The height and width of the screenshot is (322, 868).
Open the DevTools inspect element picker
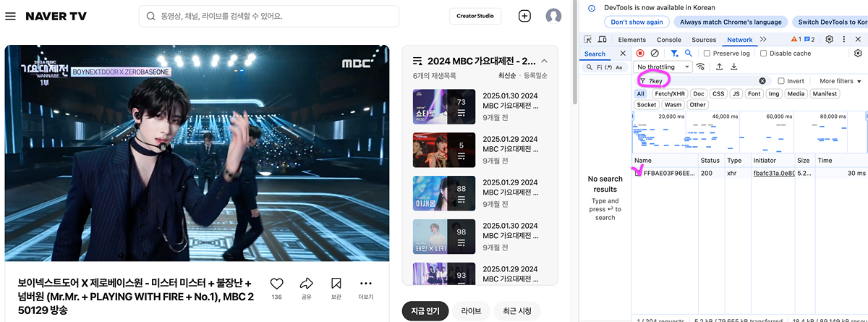(x=587, y=40)
